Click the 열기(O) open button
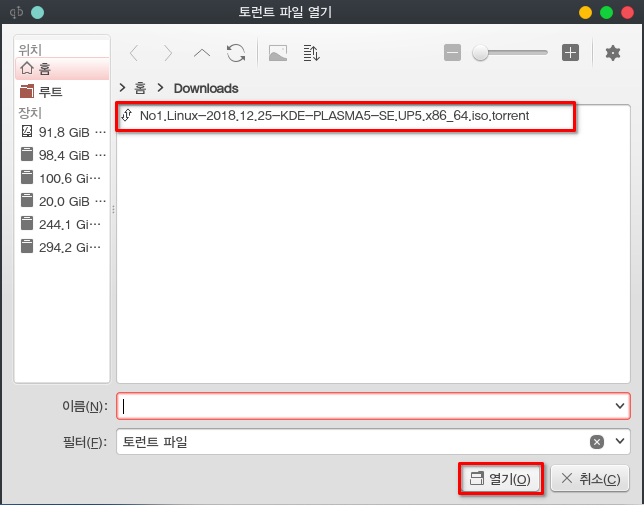 [501, 479]
